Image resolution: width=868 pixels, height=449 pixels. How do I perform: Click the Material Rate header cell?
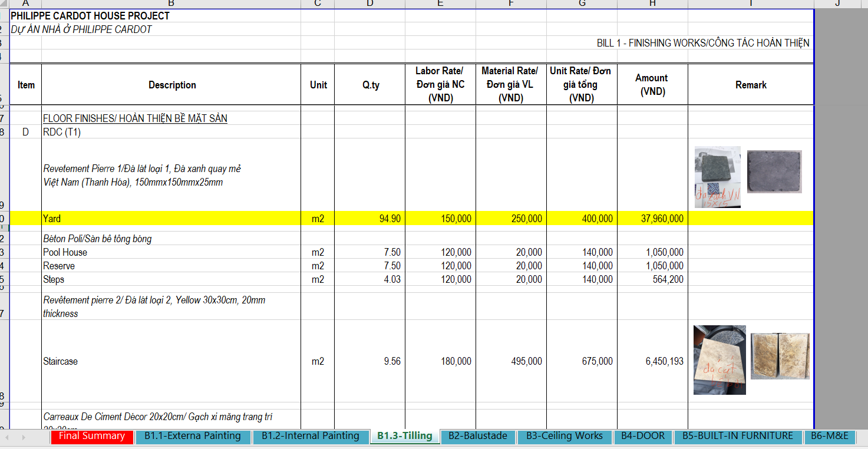point(511,85)
